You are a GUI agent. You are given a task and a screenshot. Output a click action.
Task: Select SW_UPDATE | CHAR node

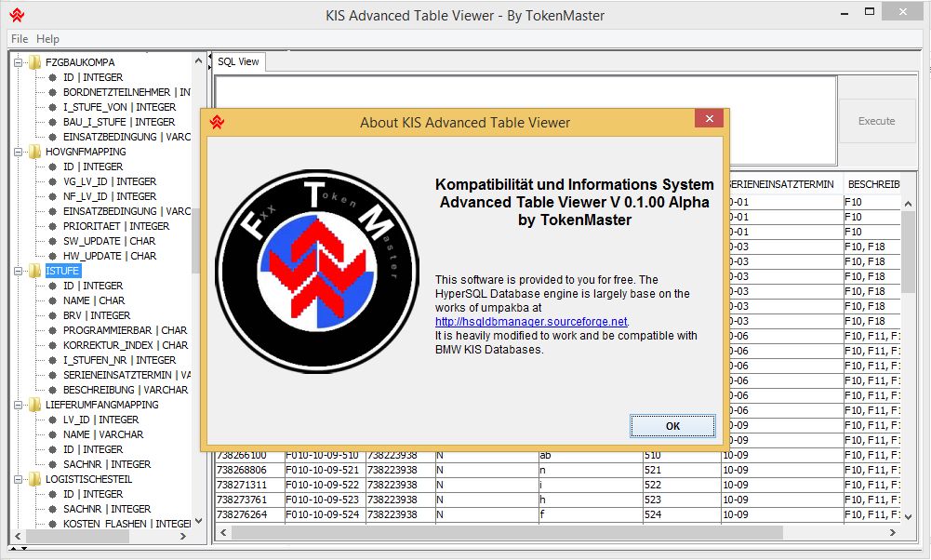[109, 241]
